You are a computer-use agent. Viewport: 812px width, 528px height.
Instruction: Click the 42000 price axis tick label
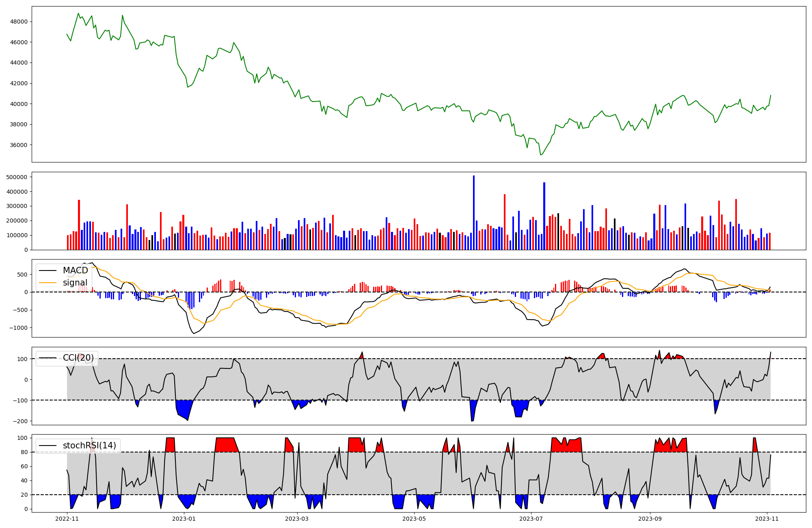[19, 83]
